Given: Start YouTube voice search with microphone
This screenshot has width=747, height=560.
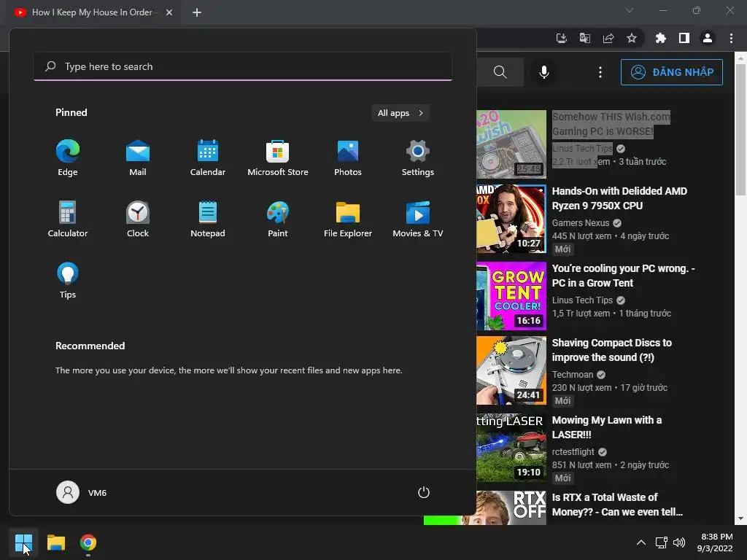Looking at the screenshot, I should click(544, 72).
